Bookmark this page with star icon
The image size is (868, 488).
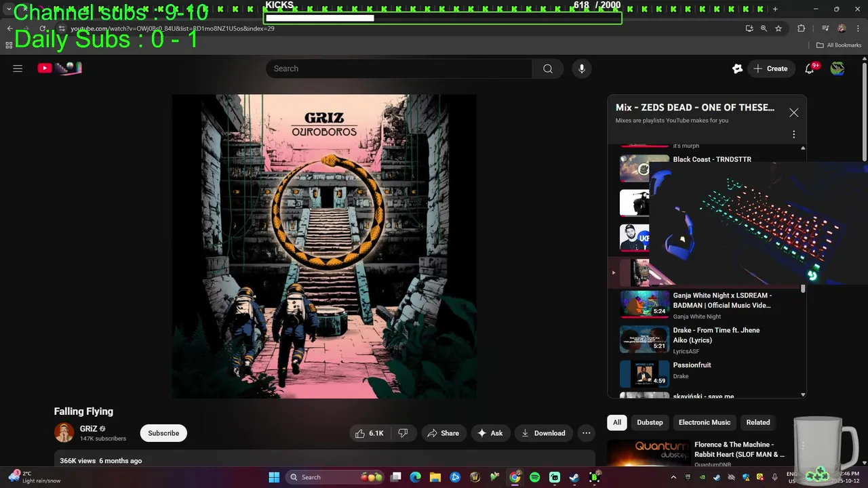pyautogui.click(x=778, y=28)
